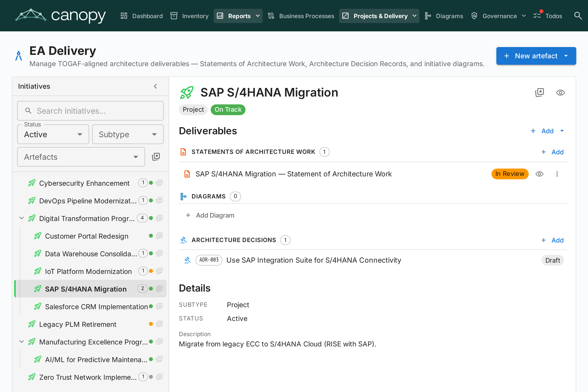Click bookmark icon on Data Warehouse Consolidation row
Image resolution: width=588 pixels, height=392 pixels.
coord(159,253)
